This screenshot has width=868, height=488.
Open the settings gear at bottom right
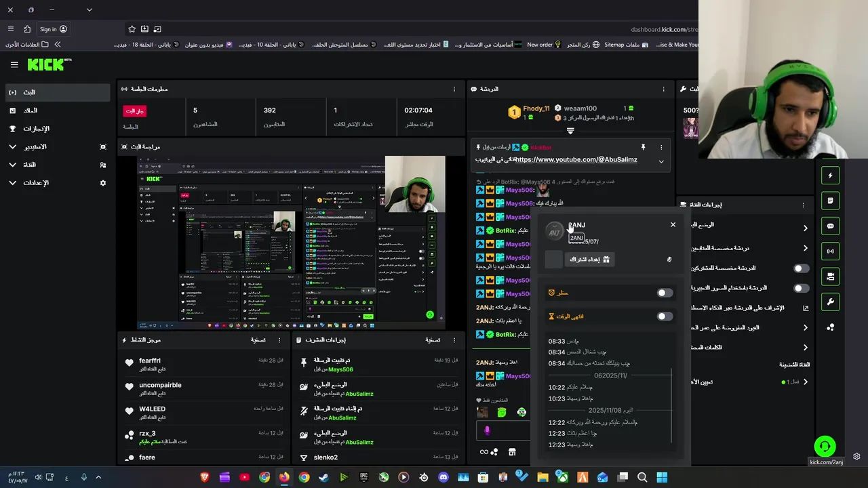[x=856, y=456]
